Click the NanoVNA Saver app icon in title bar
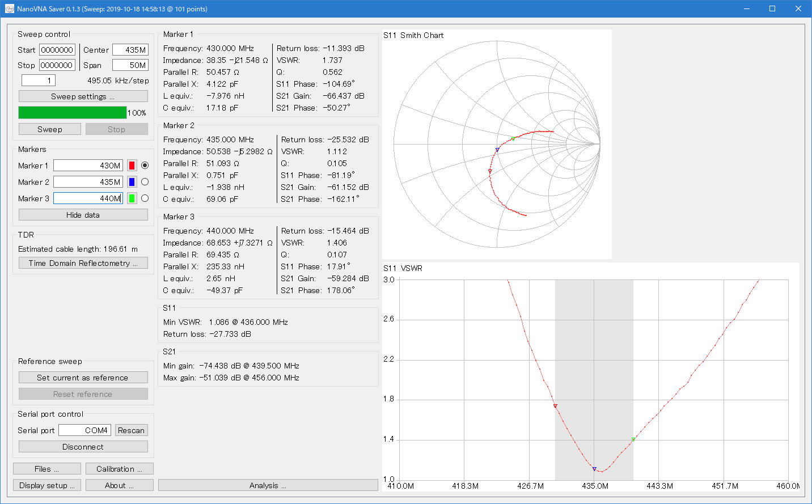 tap(9, 9)
